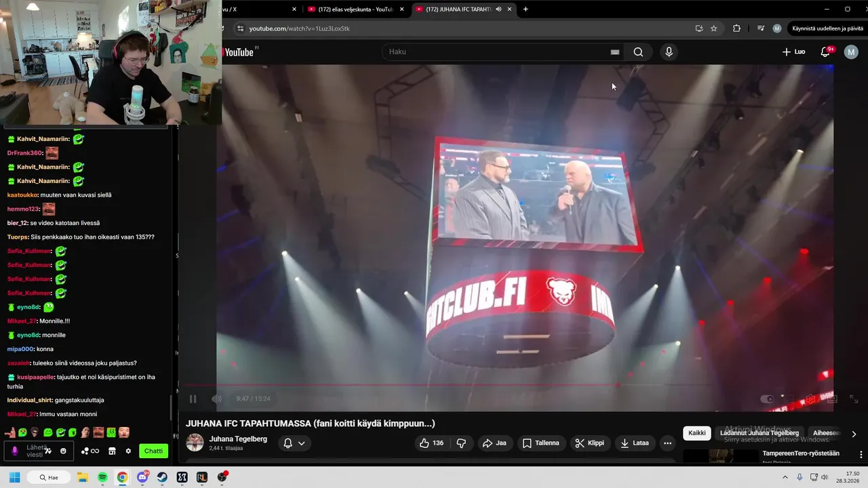The image size is (868, 488).
Task: Open Chrome media controls icon
Action: tap(760, 28)
